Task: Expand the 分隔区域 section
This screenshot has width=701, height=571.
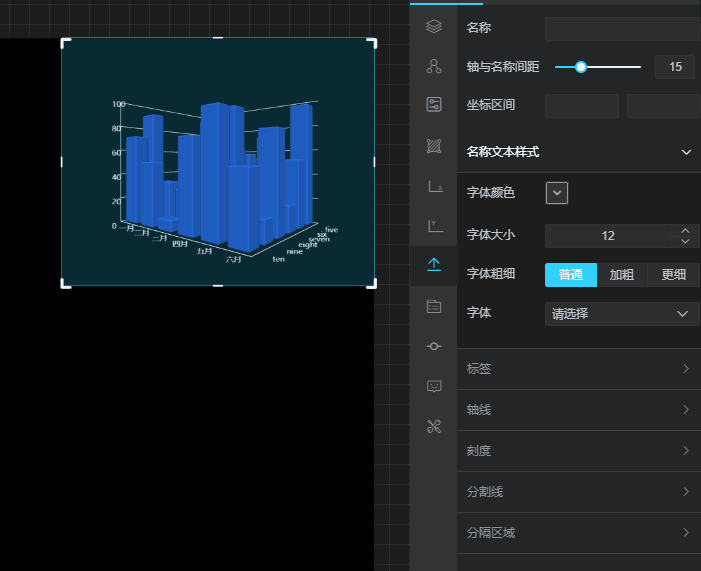Action: point(579,533)
